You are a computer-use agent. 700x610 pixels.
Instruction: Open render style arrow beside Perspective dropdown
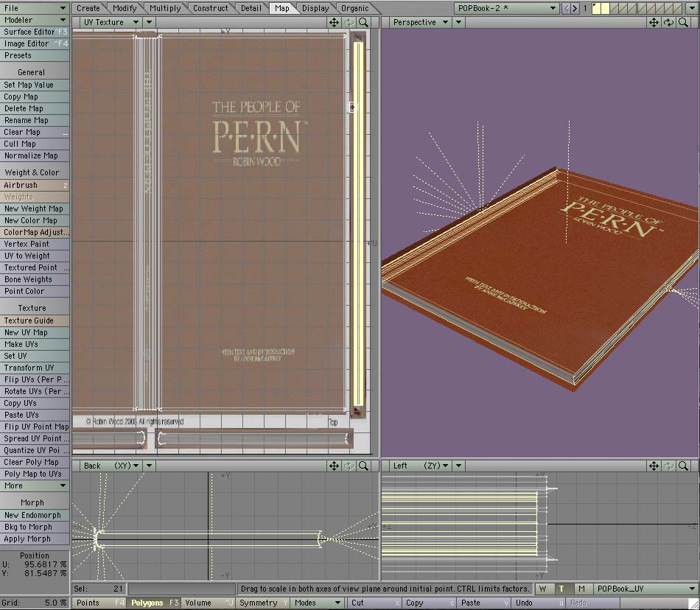click(458, 22)
